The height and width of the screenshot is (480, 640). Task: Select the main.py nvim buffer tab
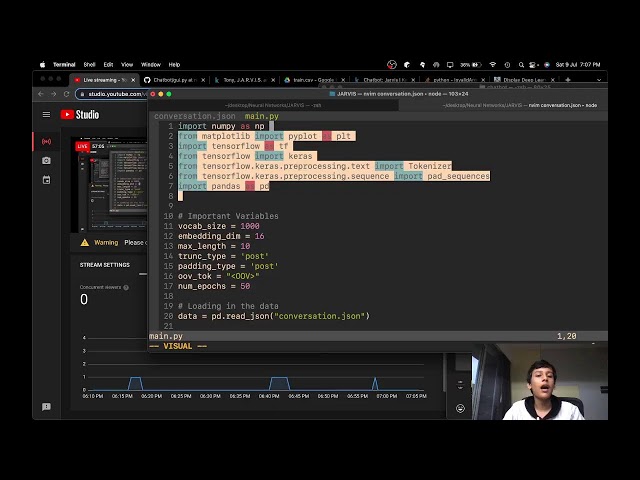[262, 116]
